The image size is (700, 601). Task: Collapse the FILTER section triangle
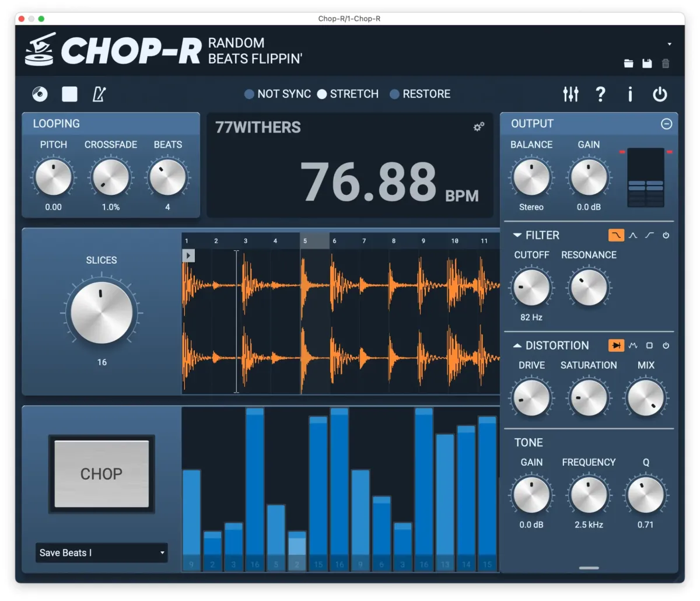517,235
